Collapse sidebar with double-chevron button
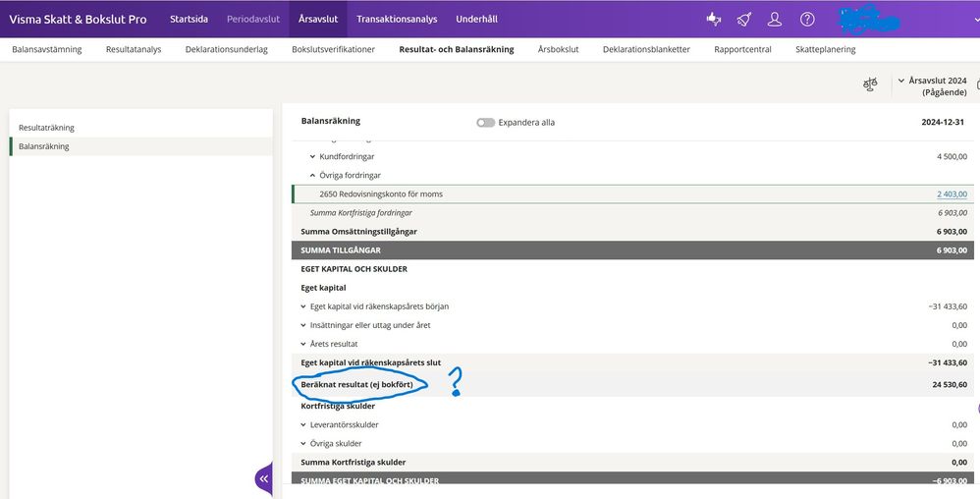Image resolution: width=980 pixels, height=499 pixels. click(263, 478)
